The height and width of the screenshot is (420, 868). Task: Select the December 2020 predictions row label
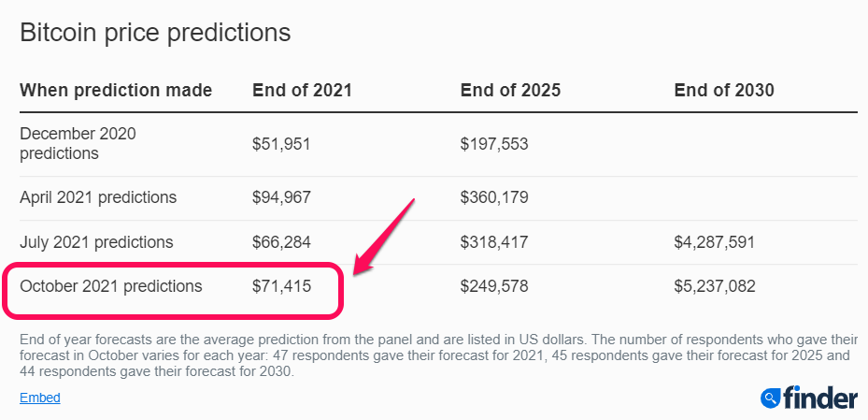pos(78,143)
